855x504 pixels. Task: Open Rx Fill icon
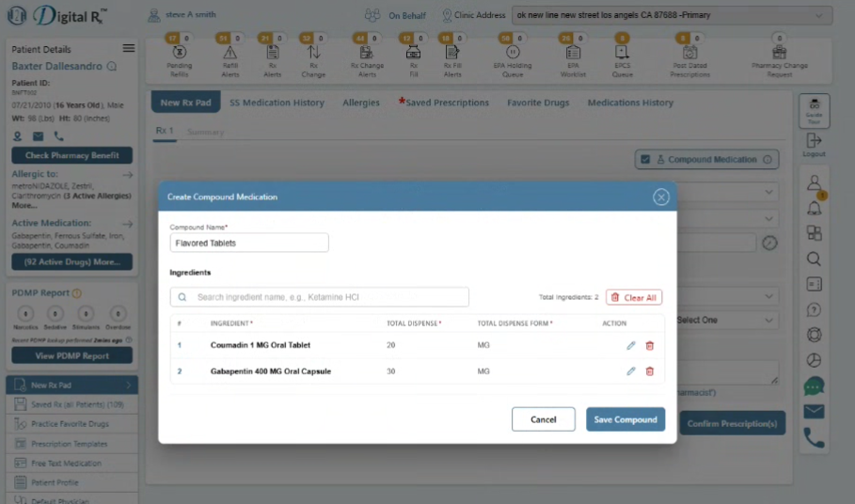[x=413, y=53]
